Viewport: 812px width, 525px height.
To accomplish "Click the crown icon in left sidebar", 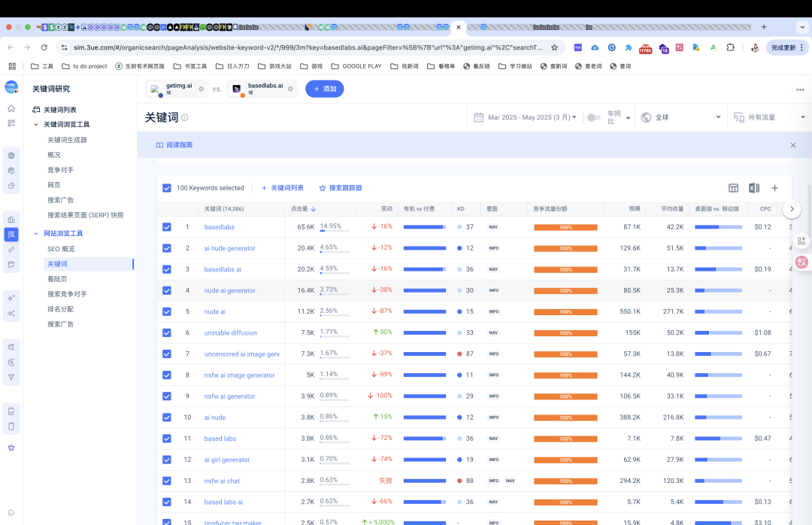I will [11, 448].
